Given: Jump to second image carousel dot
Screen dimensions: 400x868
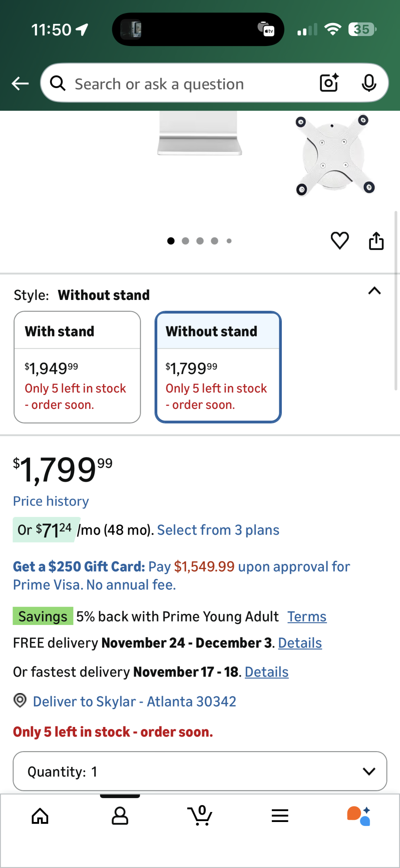Looking at the screenshot, I should (x=185, y=241).
